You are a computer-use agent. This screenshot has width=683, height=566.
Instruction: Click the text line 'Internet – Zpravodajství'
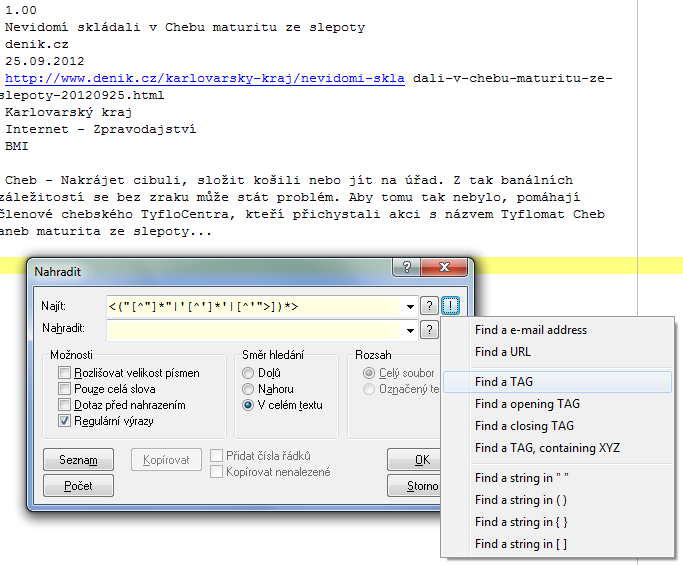[x=101, y=129]
